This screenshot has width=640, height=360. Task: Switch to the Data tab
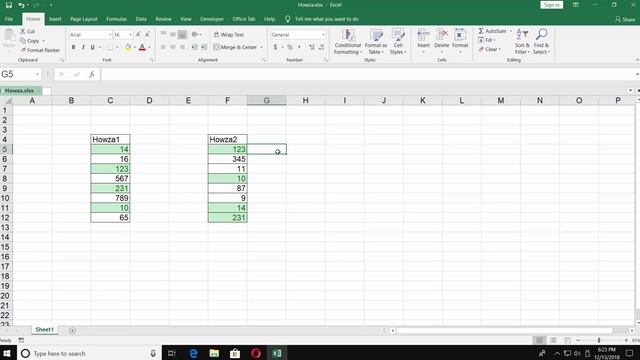click(x=141, y=19)
